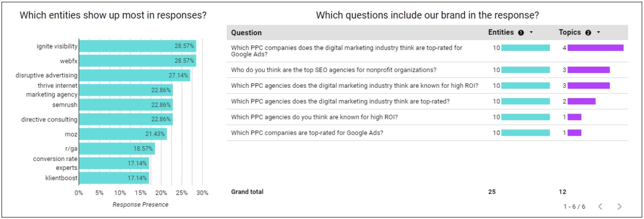Click the Grand total row
644x219 pixels.
(247, 191)
